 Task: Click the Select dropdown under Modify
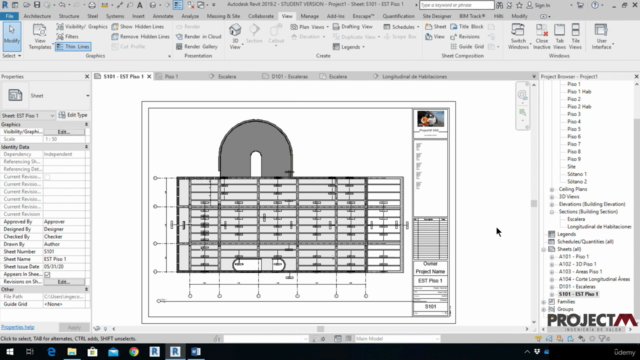click(x=11, y=56)
